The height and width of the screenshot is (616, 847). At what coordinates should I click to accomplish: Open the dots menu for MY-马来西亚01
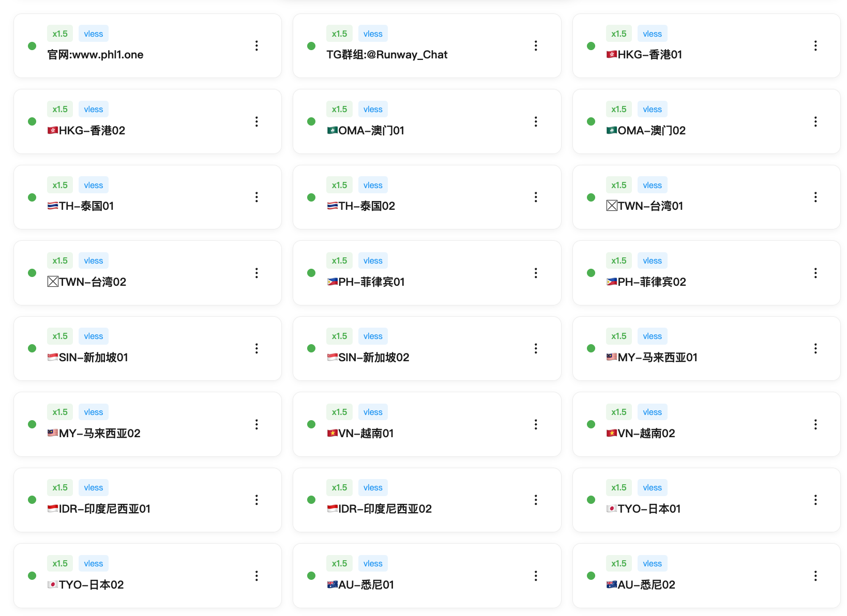click(815, 348)
